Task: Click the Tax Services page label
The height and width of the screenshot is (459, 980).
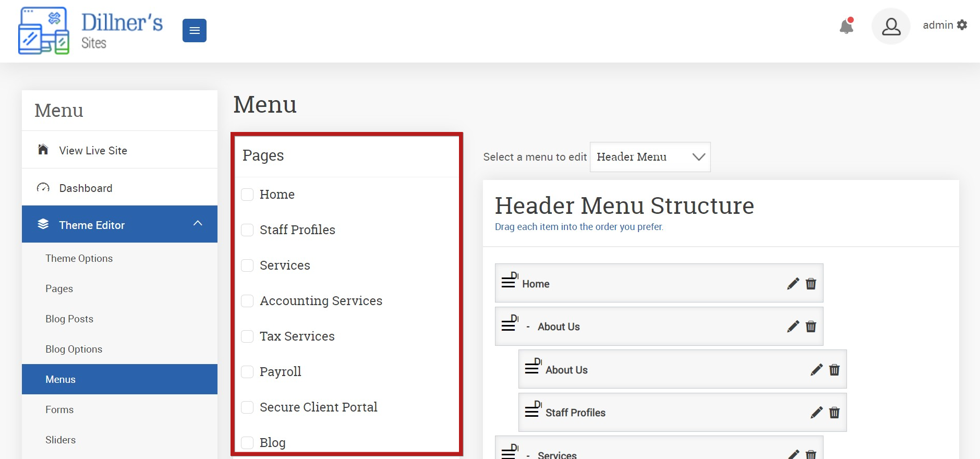Action: coord(297,336)
